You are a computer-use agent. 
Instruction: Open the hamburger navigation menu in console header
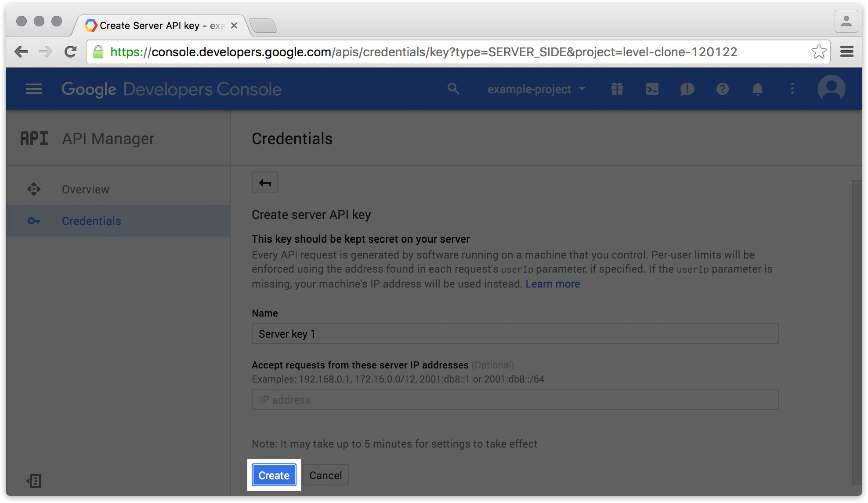click(34, 89)
